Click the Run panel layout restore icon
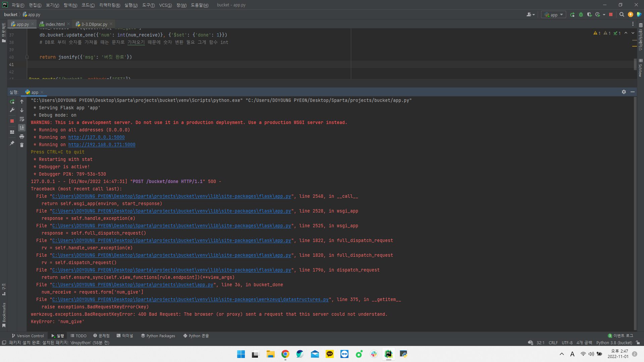Image resolution: width=644 pixels, height=362 pixels. click(x=12, y=132)
